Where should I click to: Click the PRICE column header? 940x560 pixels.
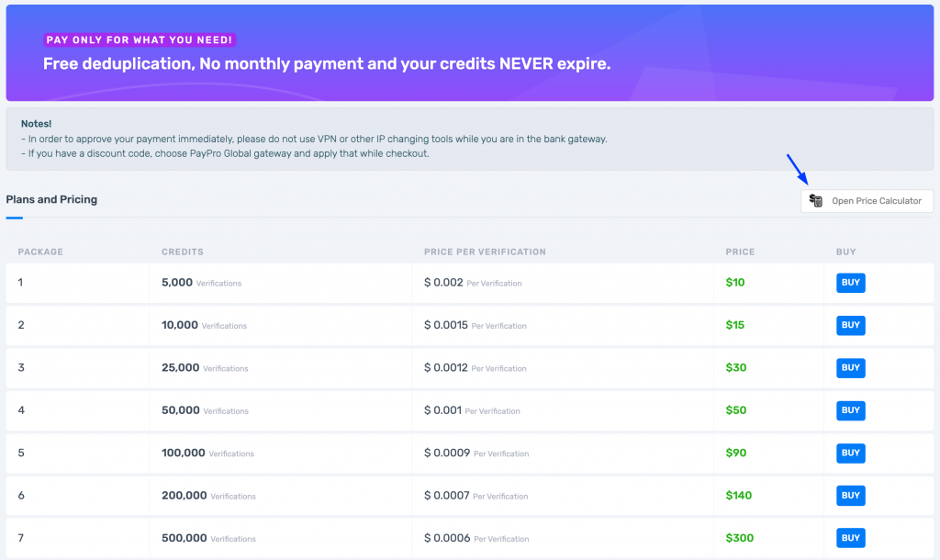740,252
